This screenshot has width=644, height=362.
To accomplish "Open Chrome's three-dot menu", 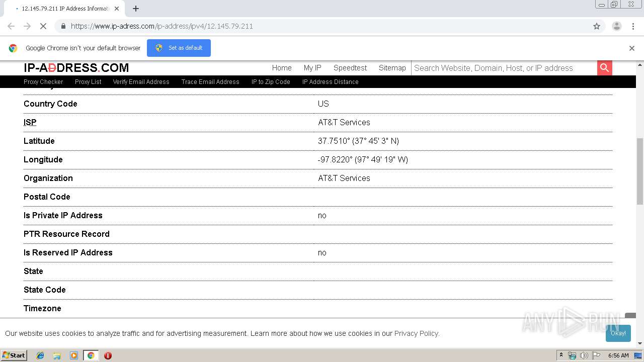I will [633, 26].
